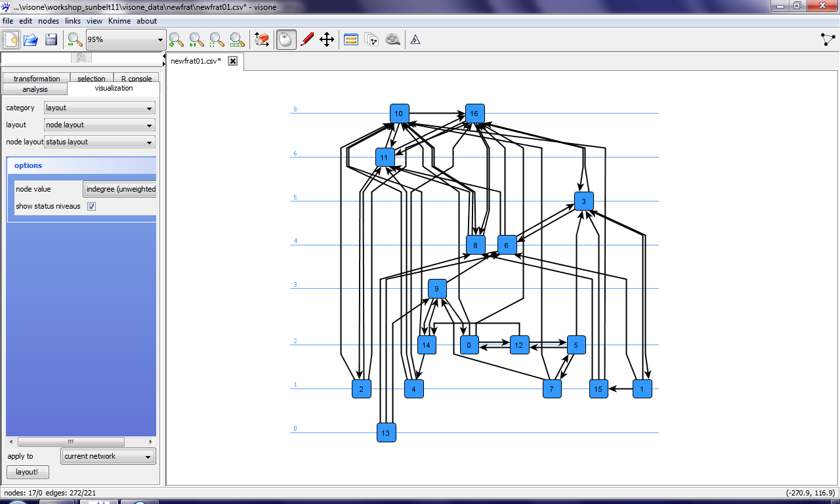Open the about menu
Screen dimensions: 840x504
147,21
